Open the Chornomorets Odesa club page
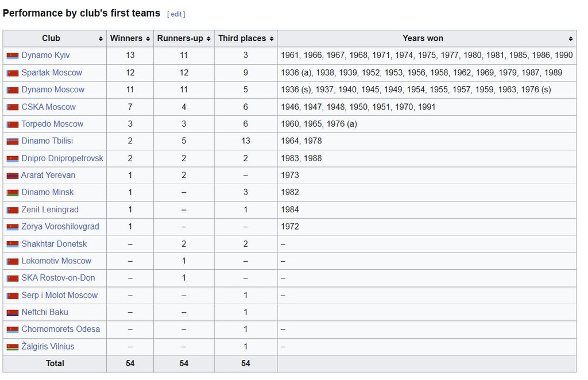The image size is (588, 380). tap(61, 329)
